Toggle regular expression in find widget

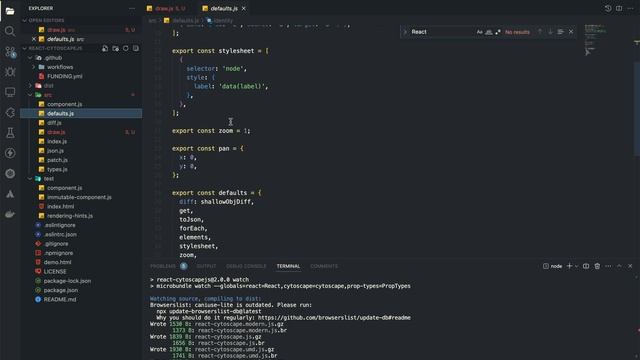(x=498, y=32)
